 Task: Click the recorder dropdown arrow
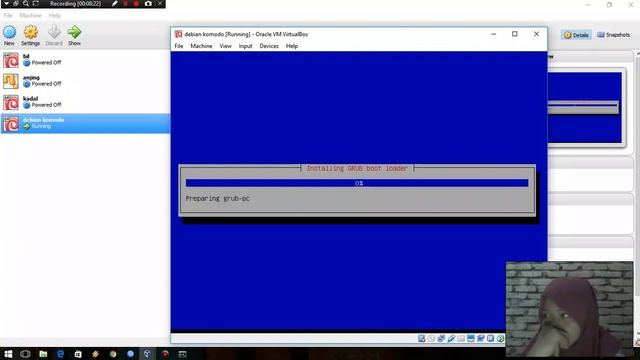[x=6, y=3]
